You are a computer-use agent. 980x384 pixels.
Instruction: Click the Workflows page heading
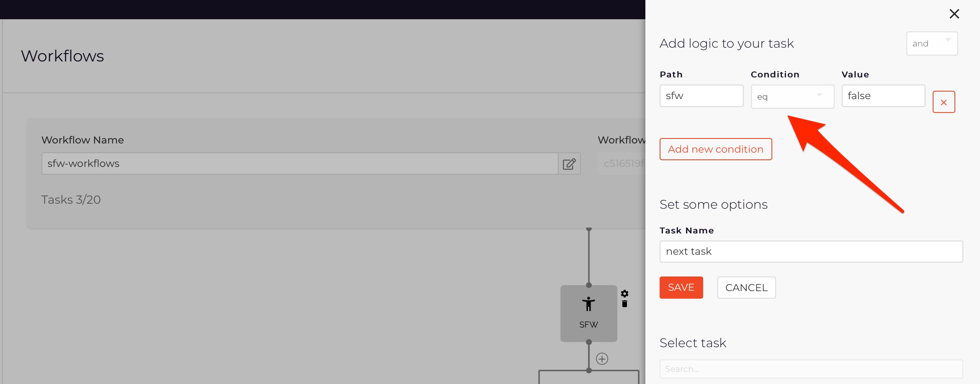[x=62, y=56]
